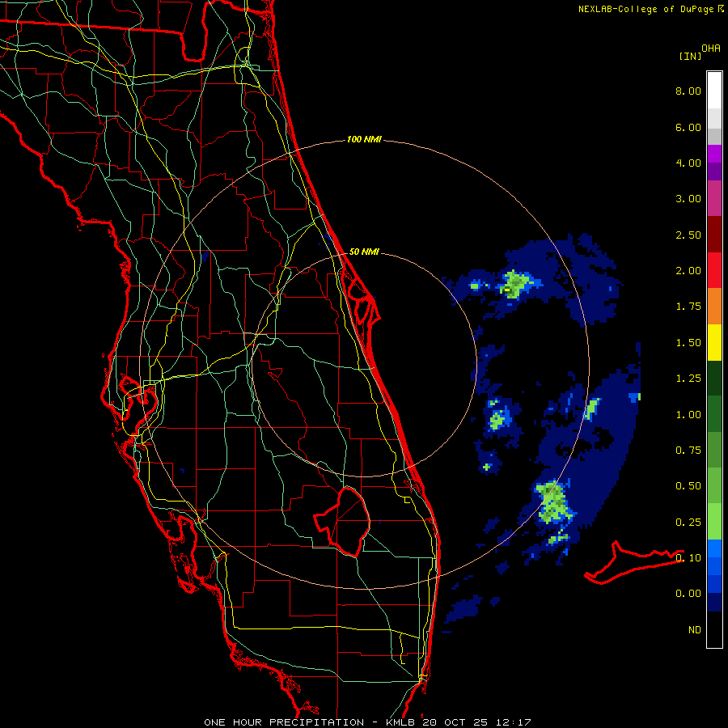The height and width of the screenshot is (728, 728).
Task: Pick the orange swatch in color scale
Action: coord(714,307)
